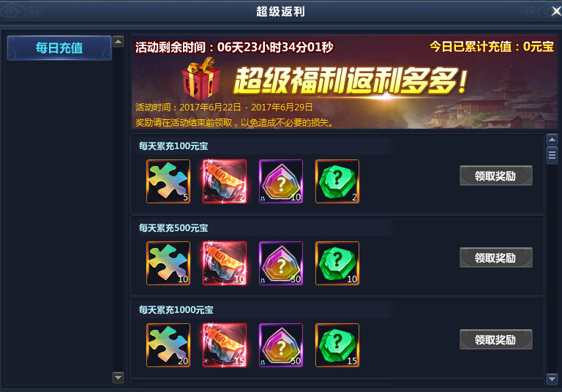Open the 每日充值 tab

[59, 48]
